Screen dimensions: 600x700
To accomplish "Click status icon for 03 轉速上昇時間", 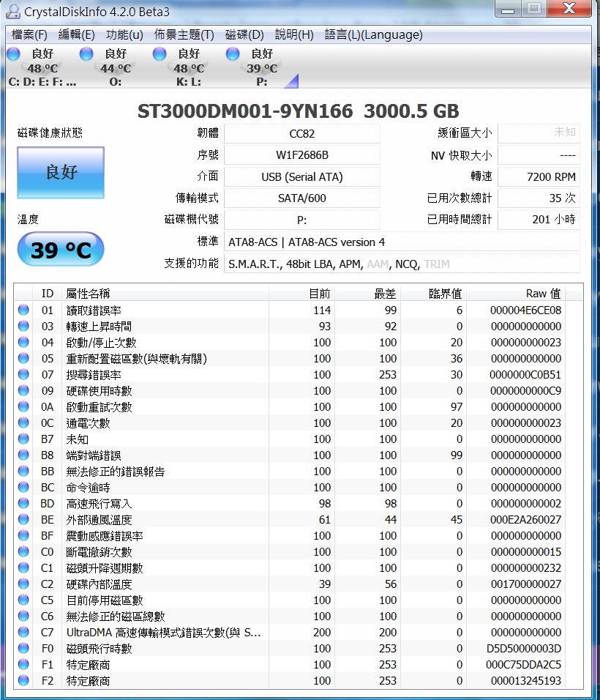I will (x=23, y=326).
